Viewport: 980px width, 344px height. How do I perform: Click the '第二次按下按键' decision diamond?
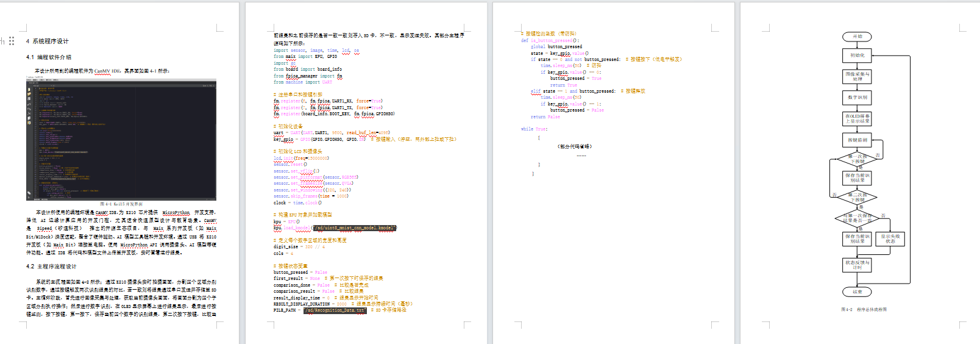click(x=857, y=198)
